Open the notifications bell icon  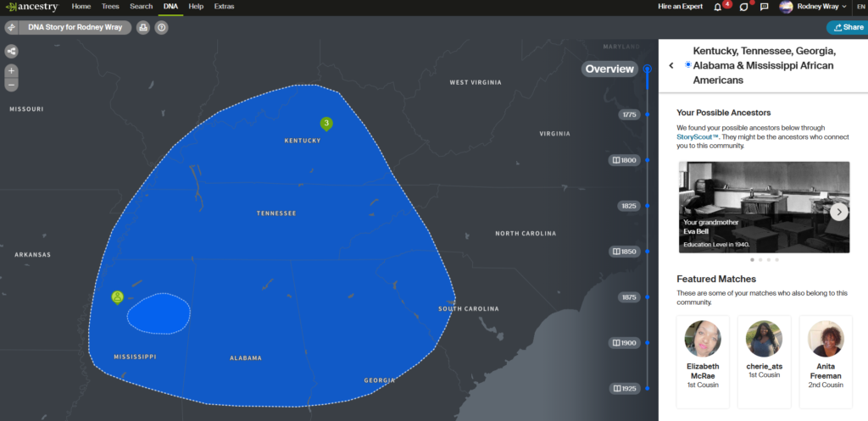click(x=718, y=7)
